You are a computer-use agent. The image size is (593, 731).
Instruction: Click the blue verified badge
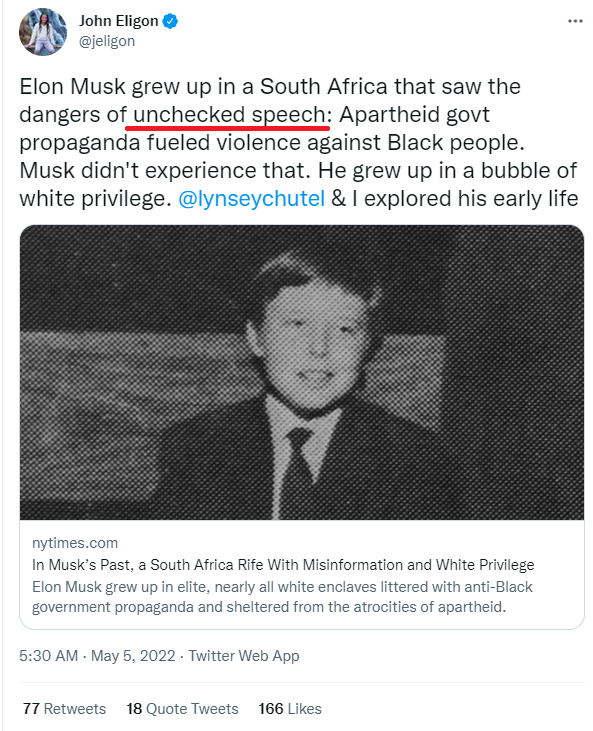170,21
